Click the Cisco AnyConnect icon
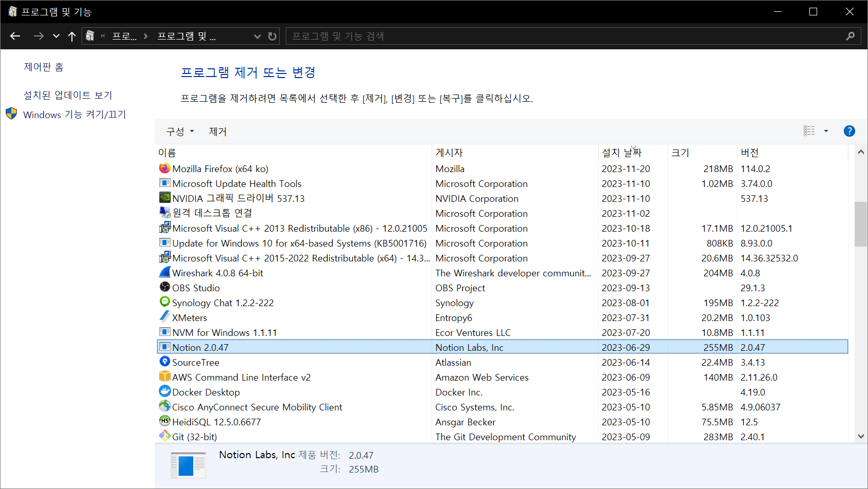 [164, 406]
